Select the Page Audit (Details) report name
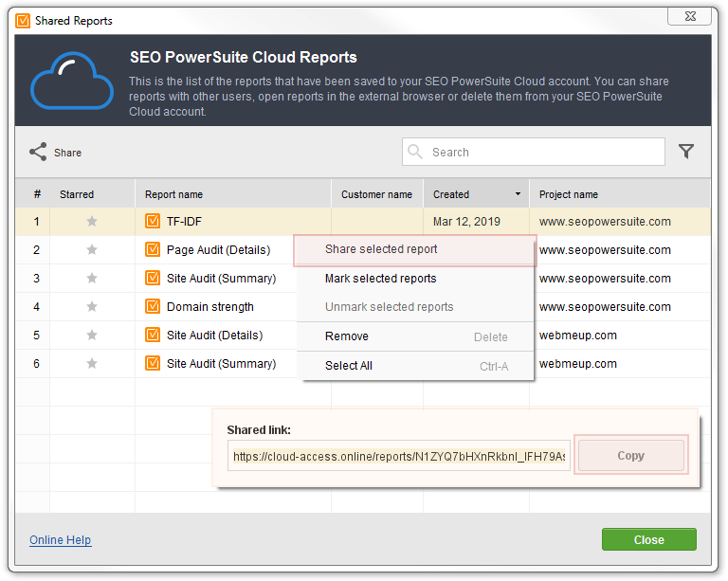 [218, 250]
